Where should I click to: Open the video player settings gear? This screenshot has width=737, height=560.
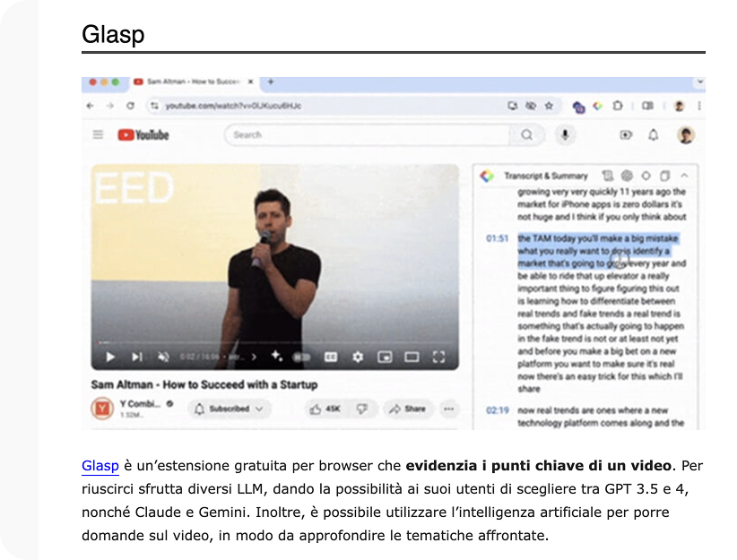click(358, 357)
